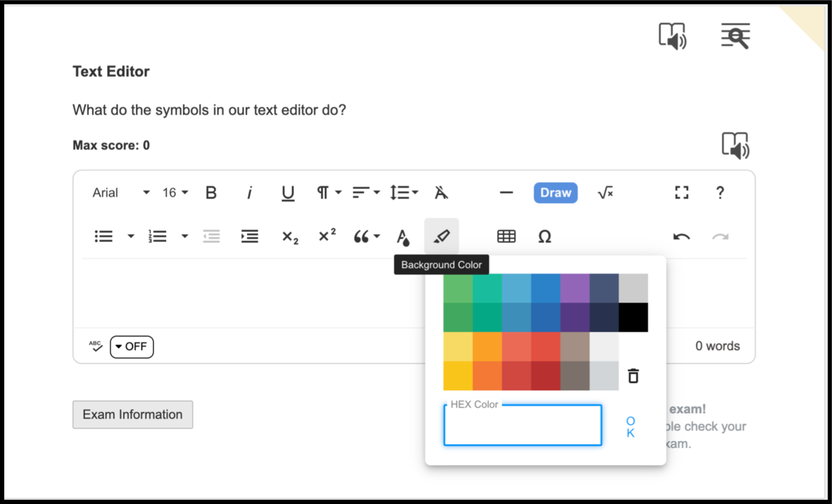Increase the indent
This screenshot has height=504, width=832.
250,237
